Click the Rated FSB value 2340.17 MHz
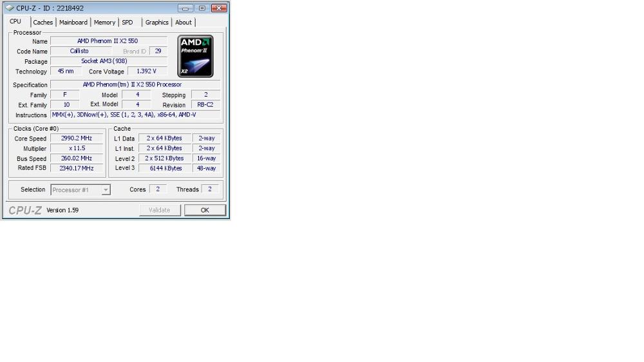The width and height of the screenshot is (644, 362). [x=77, y=168]
